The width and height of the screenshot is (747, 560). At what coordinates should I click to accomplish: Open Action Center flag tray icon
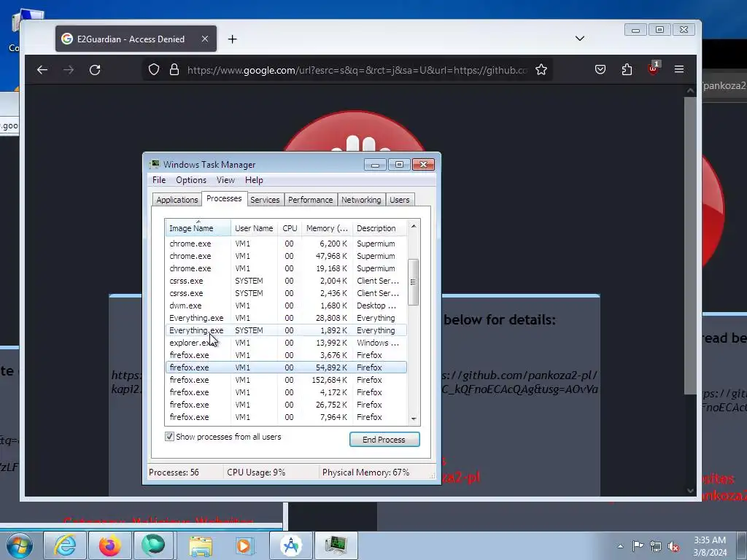[638, 546]
